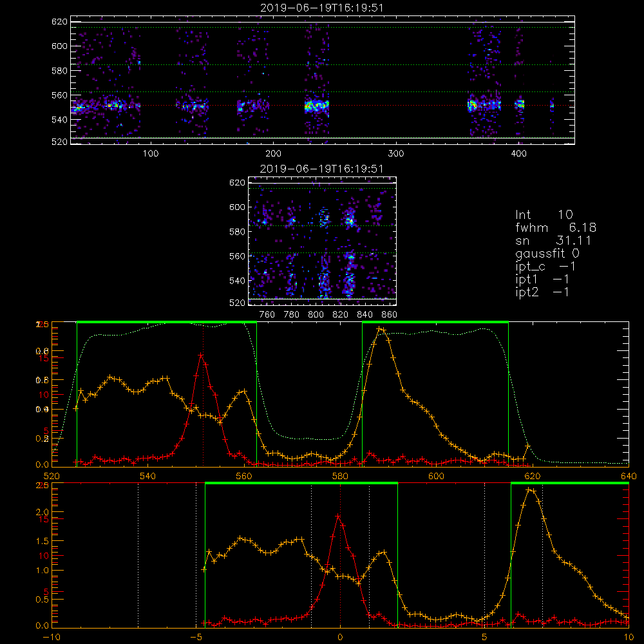Click x-axis tick 0 of the bottom plot
Image resolution: width=644 pixels, height=644 pixels.
coord(340,637)
